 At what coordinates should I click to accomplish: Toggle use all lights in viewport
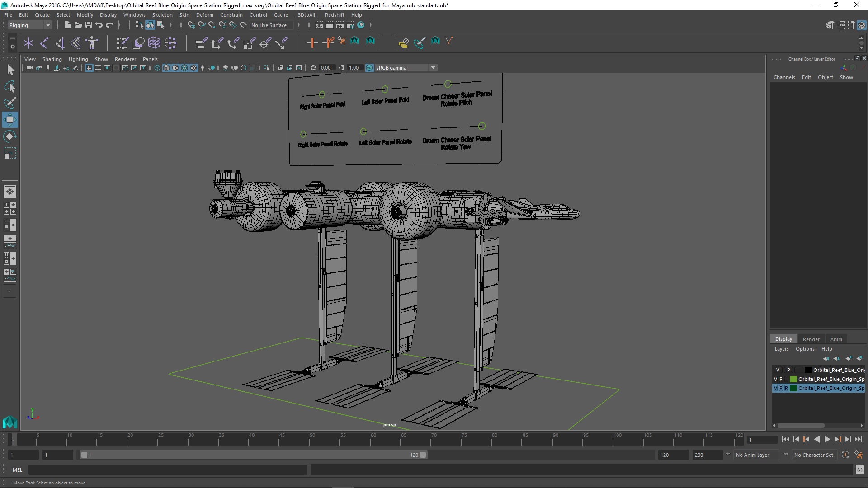click(x=203, y=68)
